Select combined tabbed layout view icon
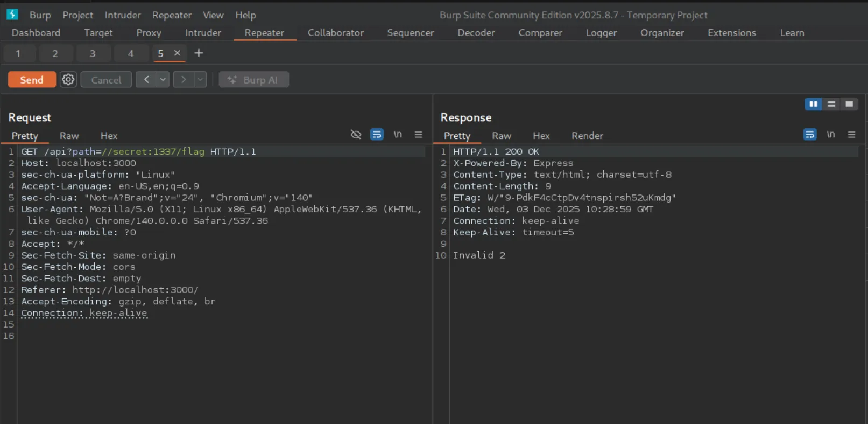868x424 pixels. (x=849, y=104)
